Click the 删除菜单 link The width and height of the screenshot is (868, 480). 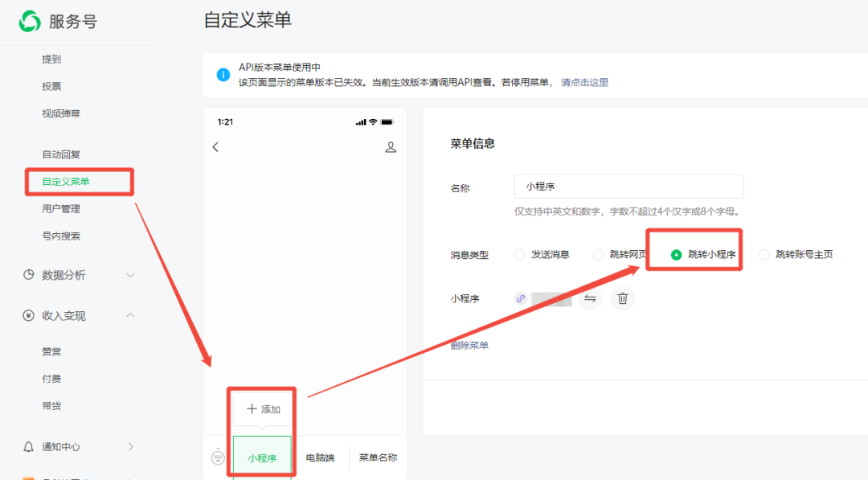(469, 346)
